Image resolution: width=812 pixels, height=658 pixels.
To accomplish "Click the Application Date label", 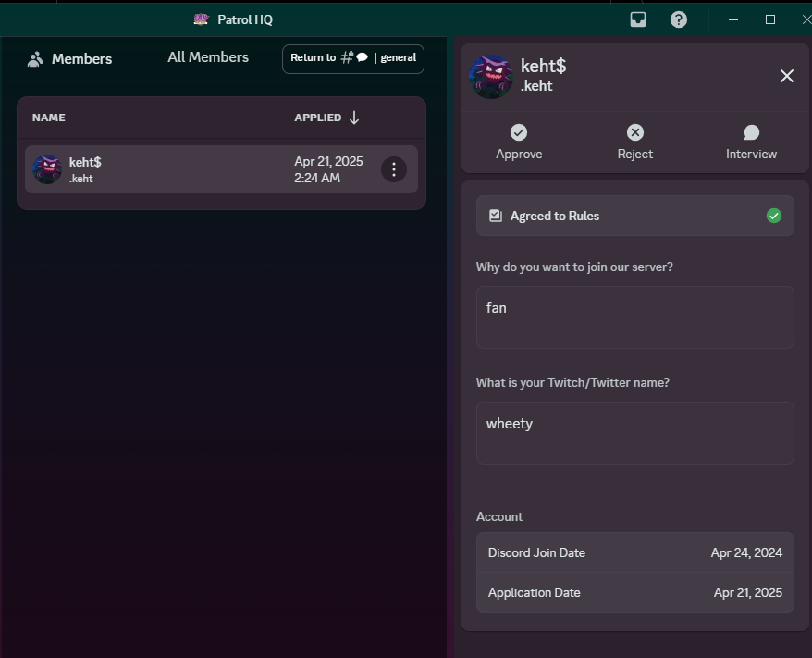I will (534, 592).
